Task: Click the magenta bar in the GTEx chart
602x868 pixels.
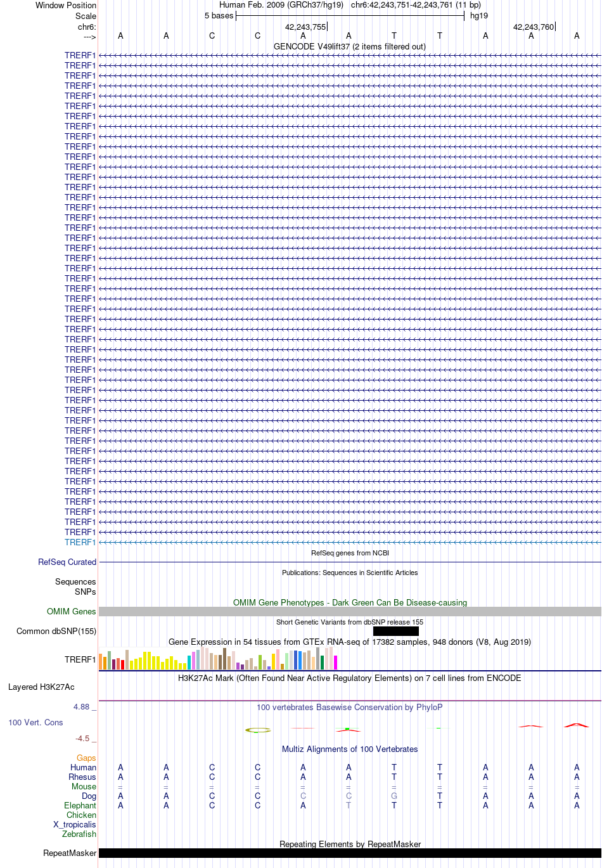Action: (x=335, y=663)
